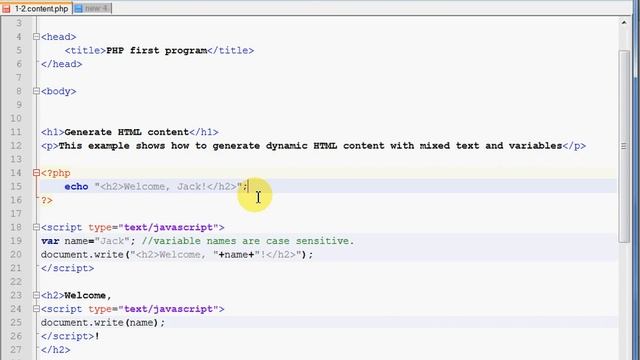The width and height of the screenshot is (640, 360).
Task: Click the opening title tag on line 5
Action: [85, 51]
